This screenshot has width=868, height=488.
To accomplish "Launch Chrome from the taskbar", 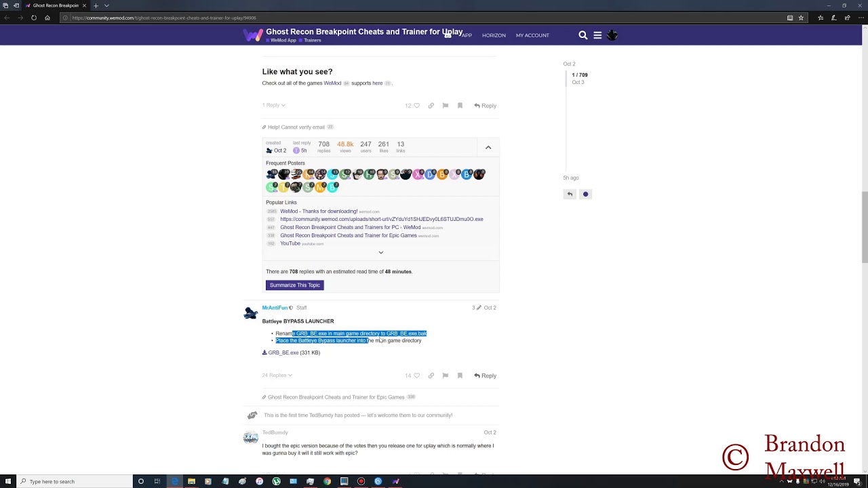I will 327,481.
